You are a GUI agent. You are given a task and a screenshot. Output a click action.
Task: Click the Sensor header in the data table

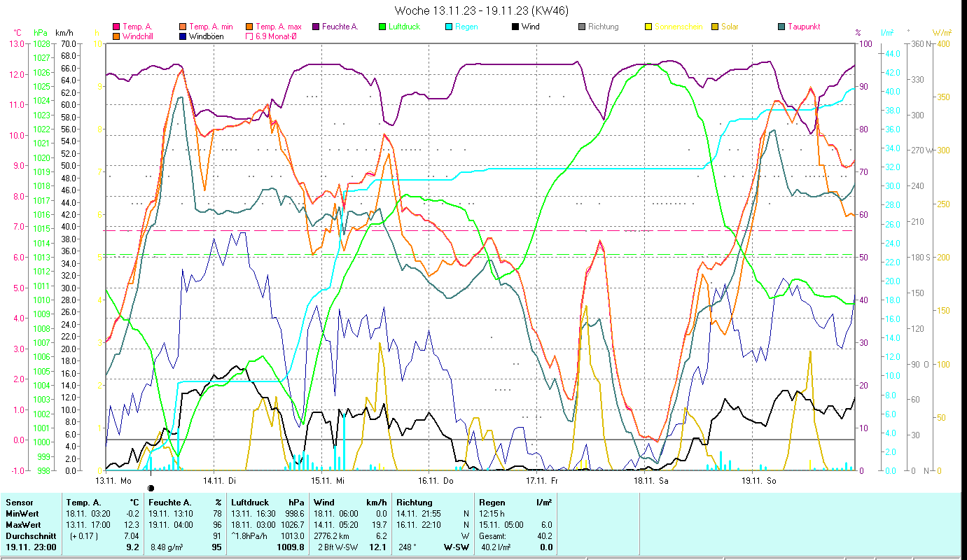[19, 503]
